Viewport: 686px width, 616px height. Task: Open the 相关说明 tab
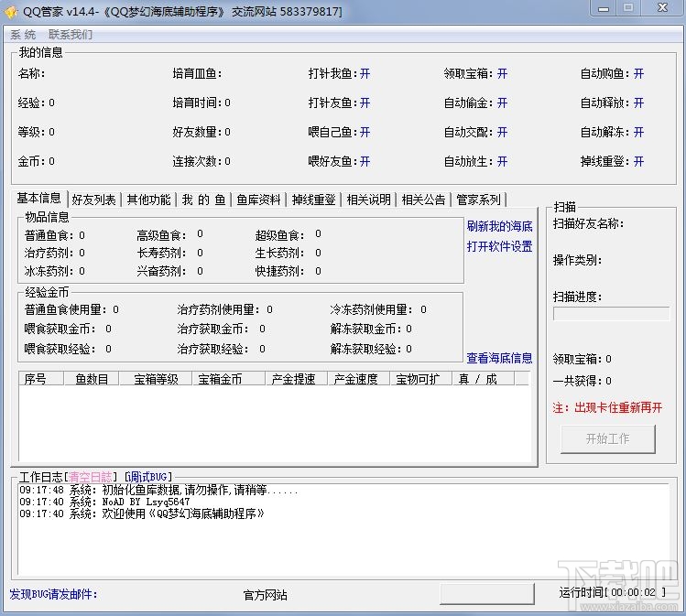[x=369, y=200]
